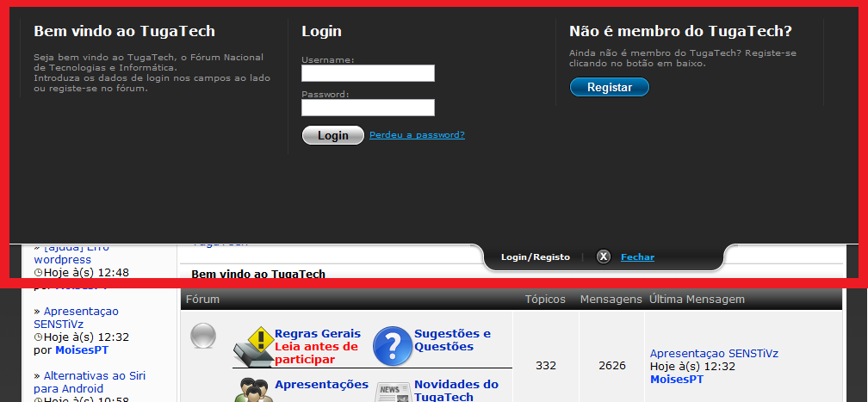Click the Tópicos column header

pos(545,299)
